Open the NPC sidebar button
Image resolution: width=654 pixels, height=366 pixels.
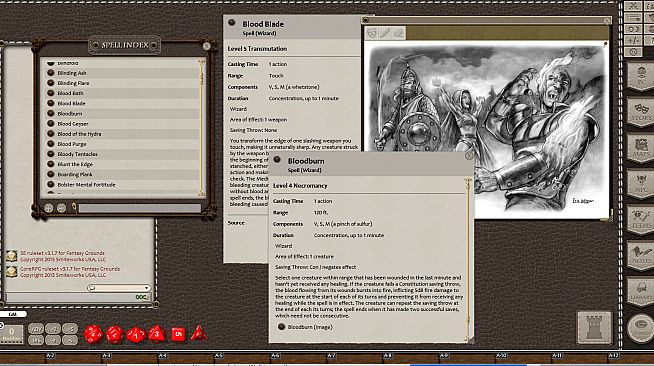tap(641, 184)
